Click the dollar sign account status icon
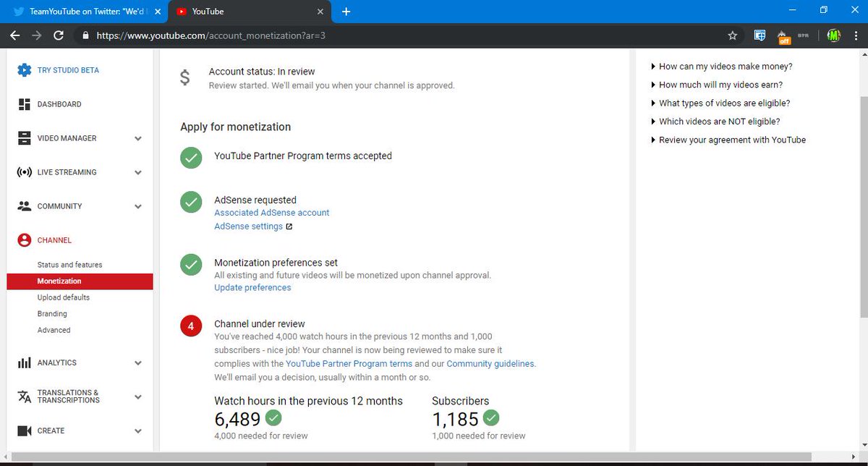The height and width of the screenshot is (466, 868). coord(185,78)
